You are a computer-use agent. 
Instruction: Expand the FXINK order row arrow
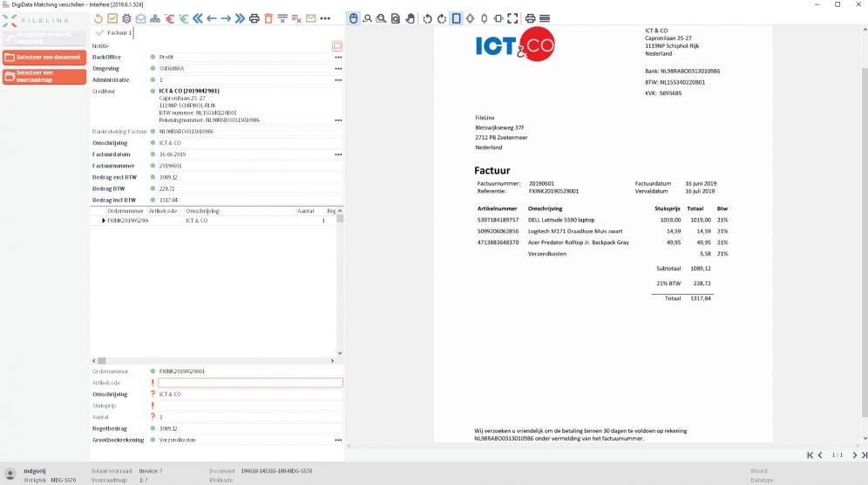pos(104,221)
